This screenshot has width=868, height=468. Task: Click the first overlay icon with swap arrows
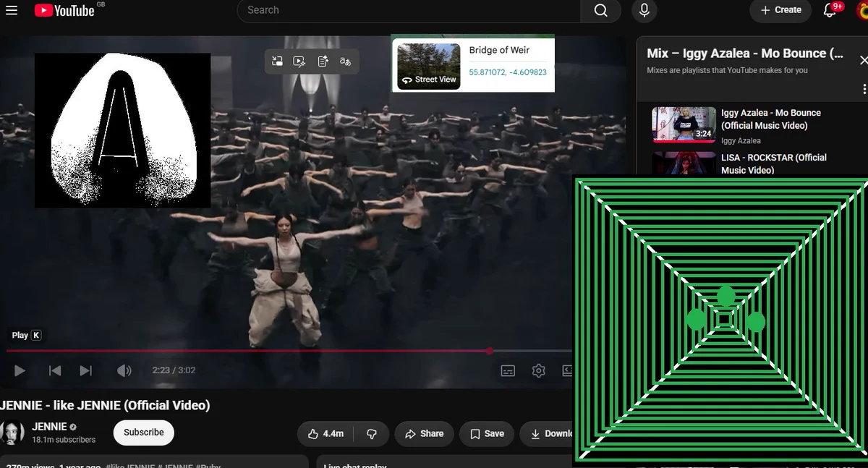(277, 61)
